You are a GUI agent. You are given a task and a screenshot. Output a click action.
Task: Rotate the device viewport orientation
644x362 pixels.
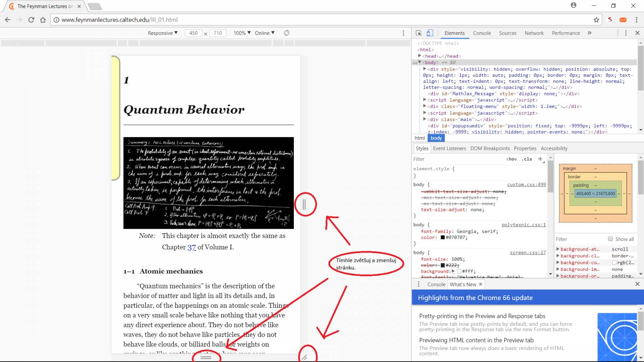click(287, 33)
